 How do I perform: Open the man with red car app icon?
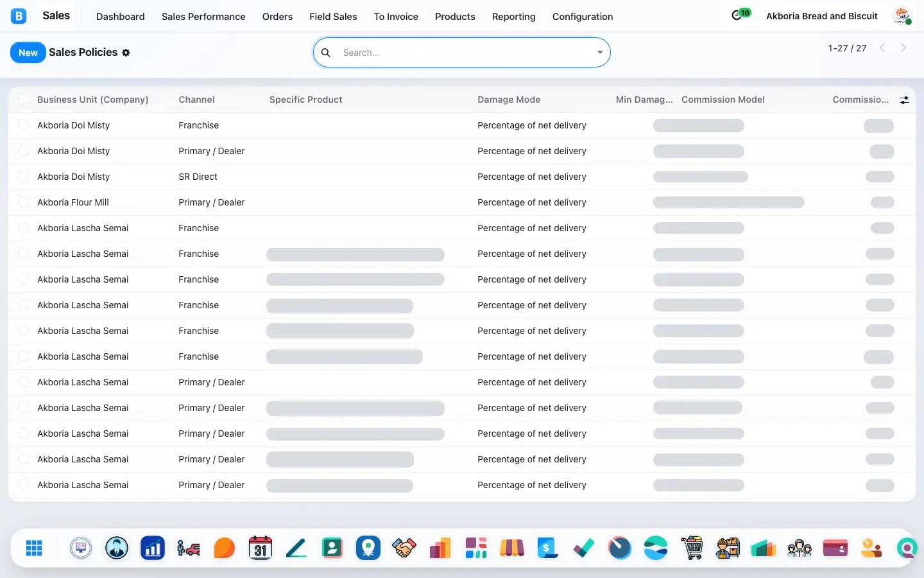[189, 548]
